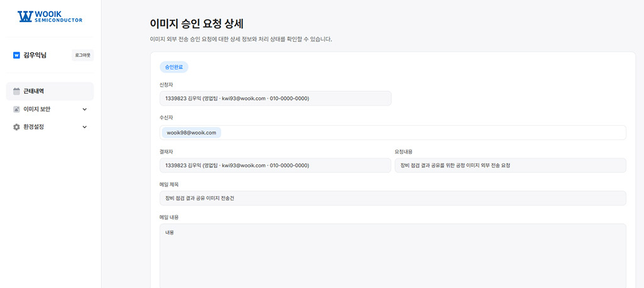Image resolution: width=644 pixels, height=288 pixels.
Task: Select the 이미지 보안 menu label
Action: tap(36, 109)
